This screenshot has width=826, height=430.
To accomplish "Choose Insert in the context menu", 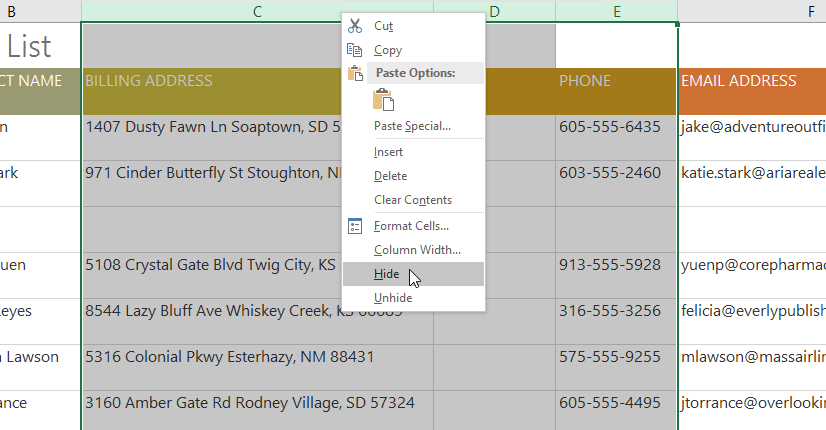I will [x=389, y=152].
